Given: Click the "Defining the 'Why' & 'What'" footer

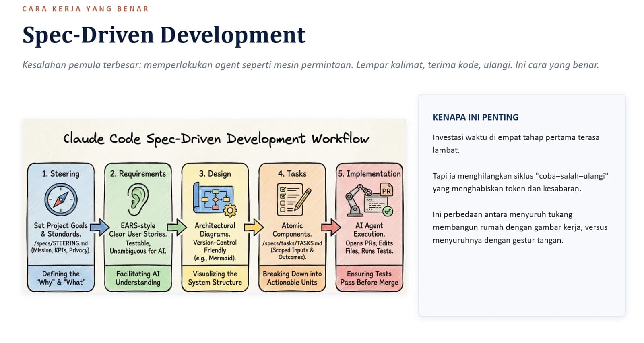Looking at the screenshot, I should (61, 278).
